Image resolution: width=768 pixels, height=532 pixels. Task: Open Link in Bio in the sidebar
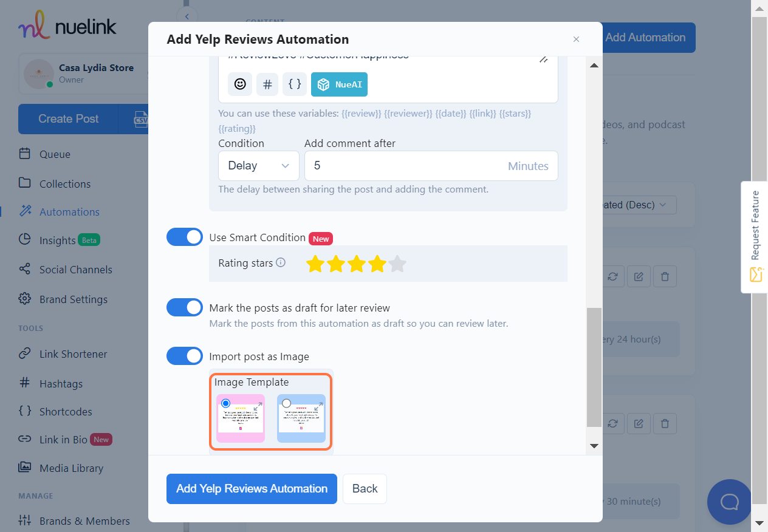click(x=65, y=440)
